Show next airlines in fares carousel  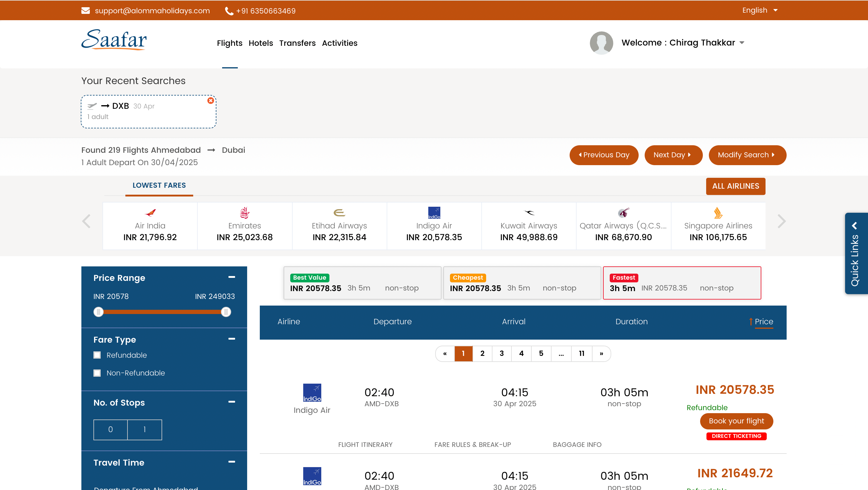click(x=782, y=221)
